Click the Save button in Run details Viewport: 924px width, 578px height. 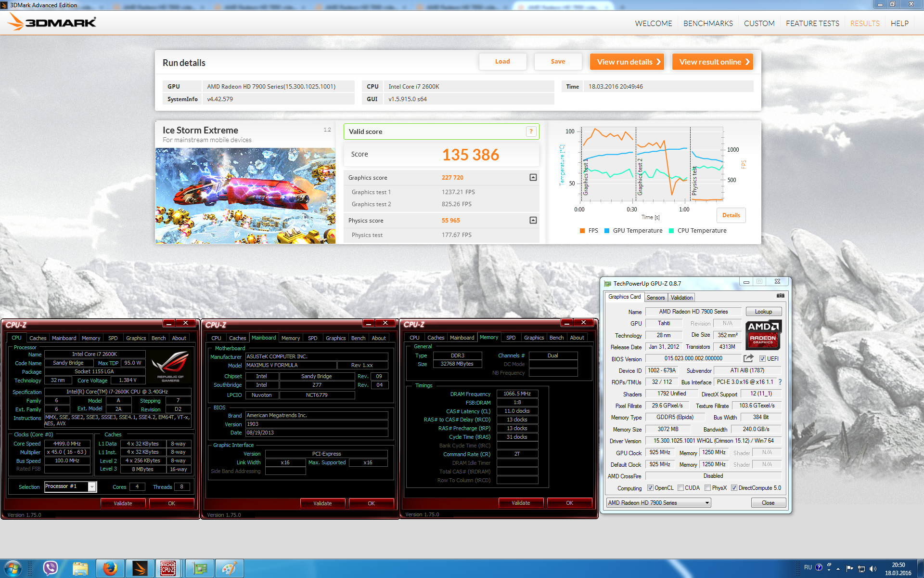(558, 62)
